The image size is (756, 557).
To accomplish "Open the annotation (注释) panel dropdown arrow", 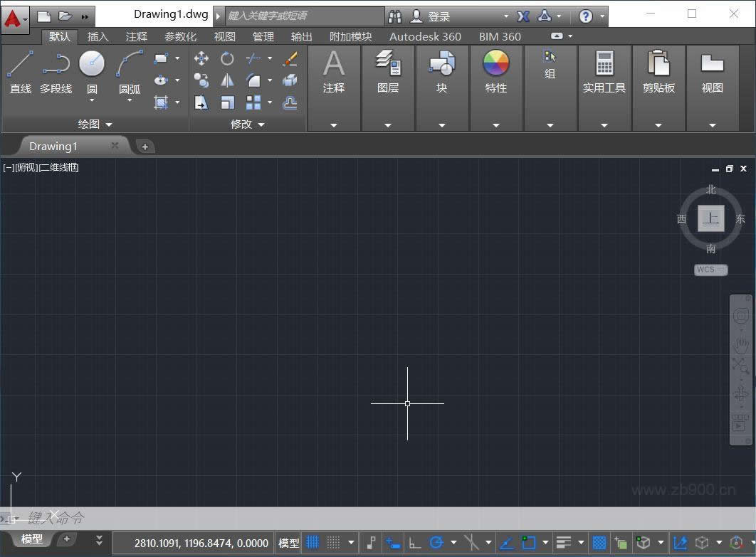I will pos(334,124).
